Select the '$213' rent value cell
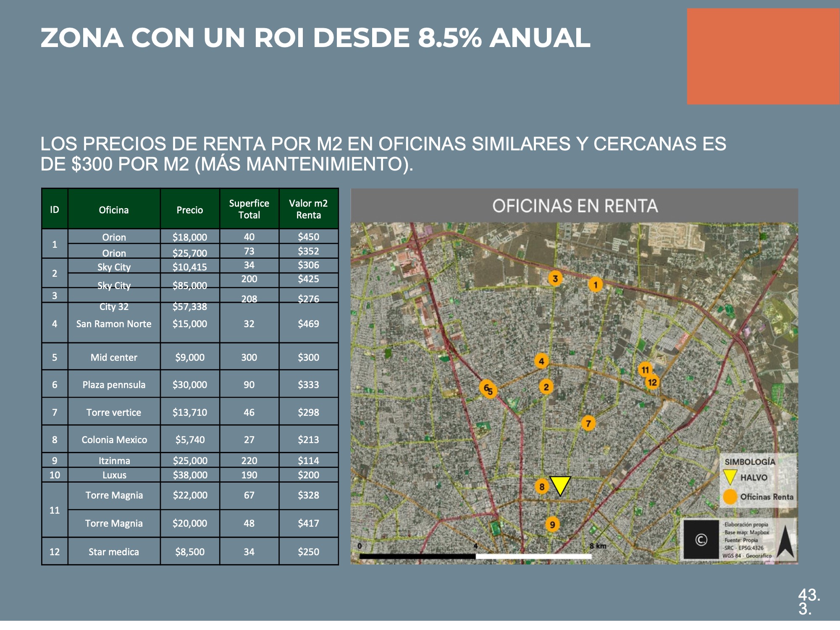This screenshot has height=630, width=840. 308,440
